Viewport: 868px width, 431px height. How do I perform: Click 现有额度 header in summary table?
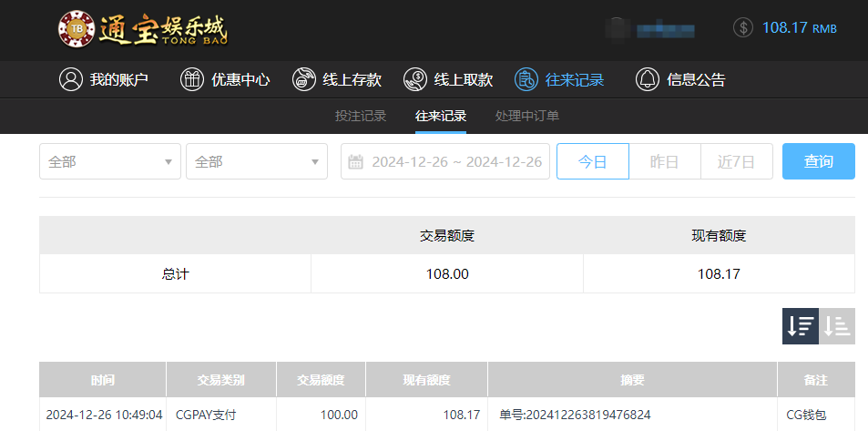(719, 236)
